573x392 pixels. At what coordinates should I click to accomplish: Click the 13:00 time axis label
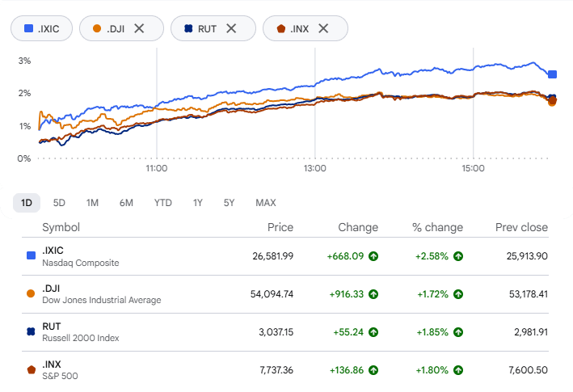314,168
